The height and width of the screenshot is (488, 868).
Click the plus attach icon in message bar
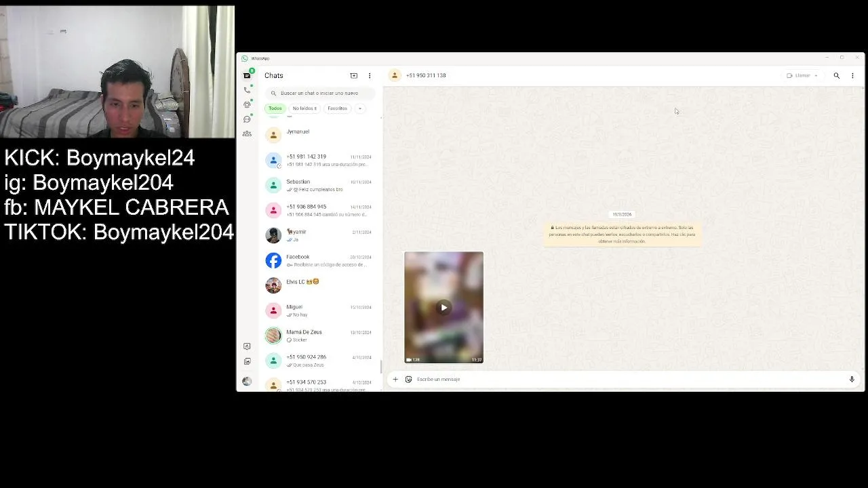[395, 379]
